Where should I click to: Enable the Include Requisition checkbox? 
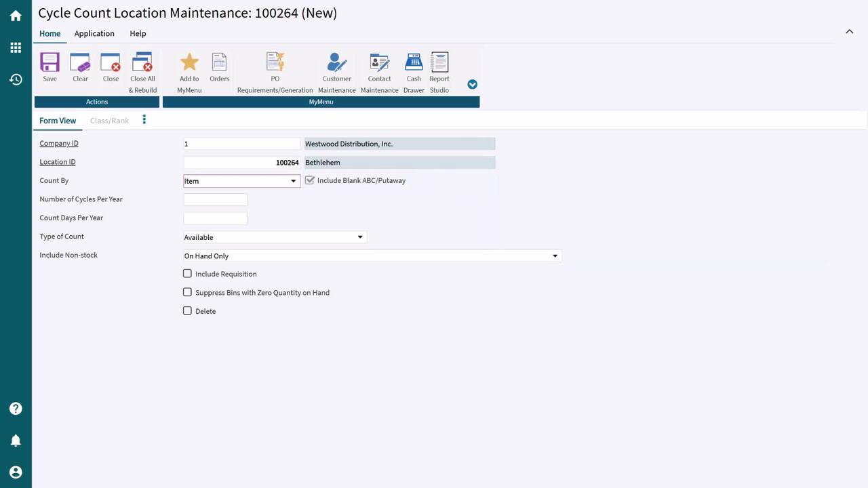click(x=188, y=274)
